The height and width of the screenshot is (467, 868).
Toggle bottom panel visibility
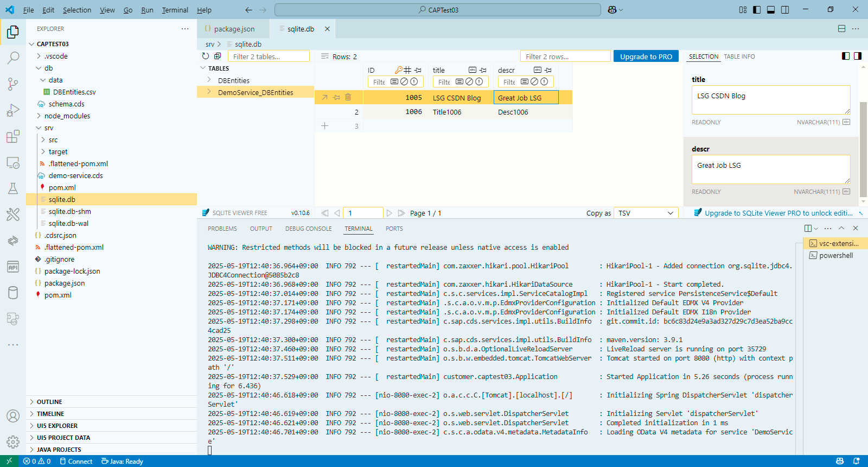click(771, 10)
